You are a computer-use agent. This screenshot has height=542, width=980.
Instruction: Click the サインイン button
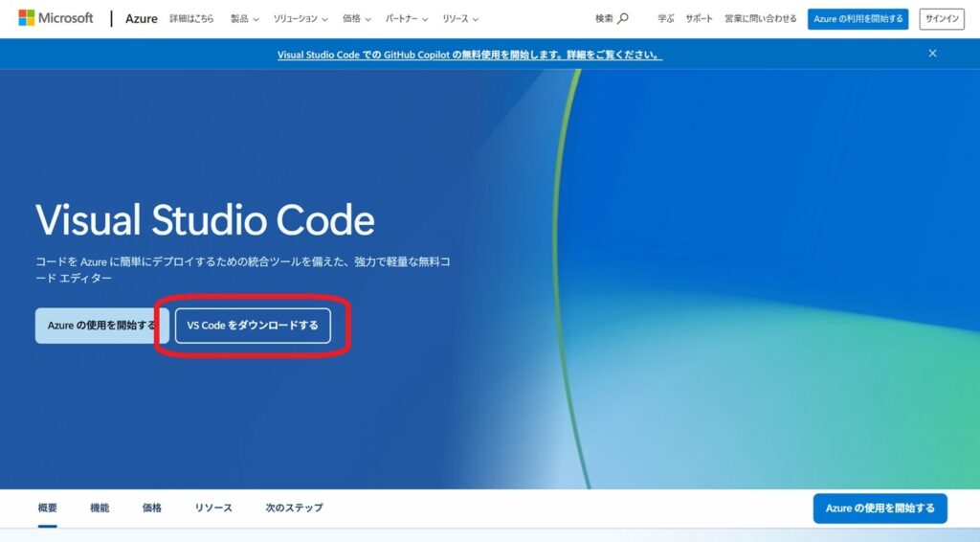(x=942, y=19)
